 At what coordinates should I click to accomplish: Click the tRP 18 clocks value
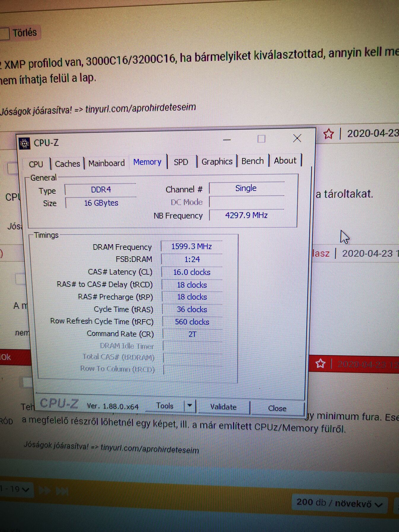[x=192, y=297]
